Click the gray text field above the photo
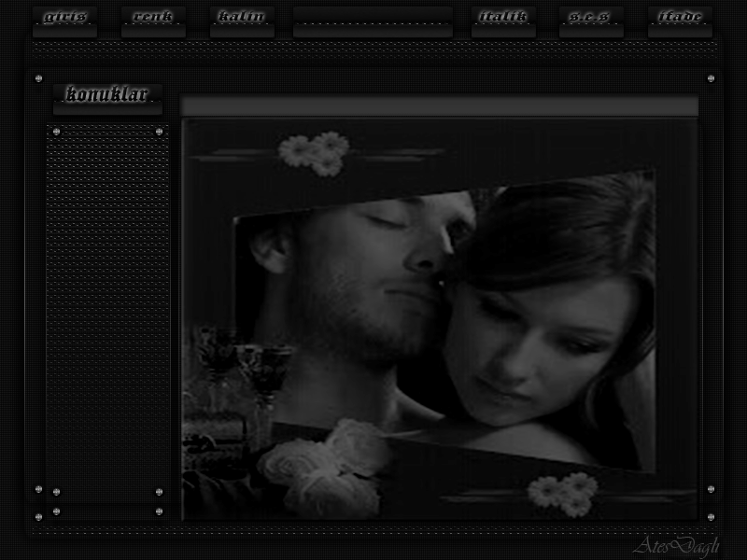 (439, 105)
